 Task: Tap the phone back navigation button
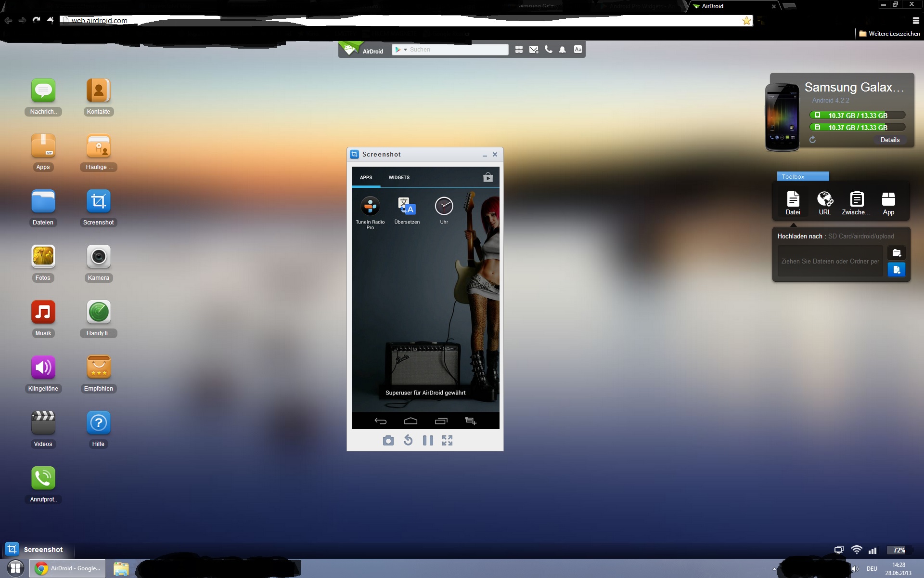point(381,421)
